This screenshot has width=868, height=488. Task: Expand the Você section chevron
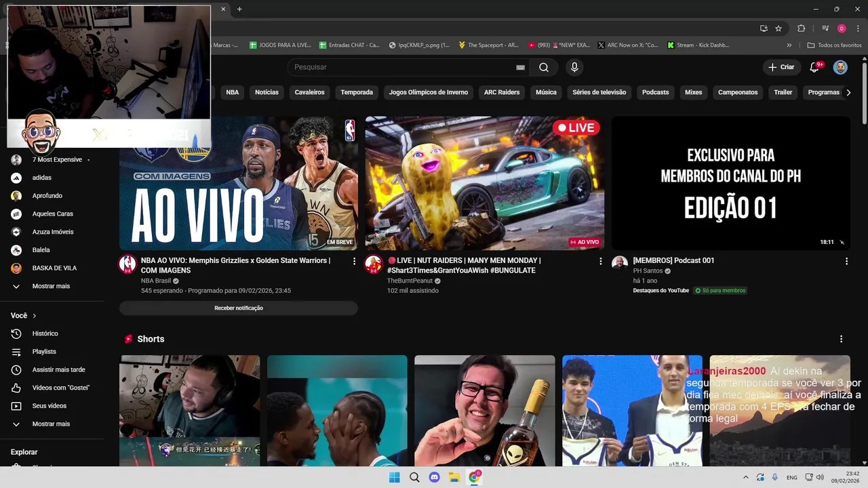(35, 316)
